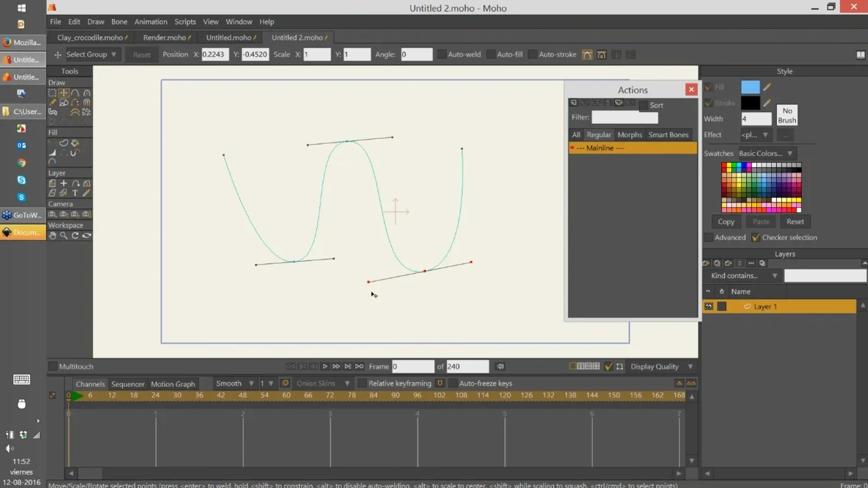Open the Animation menu

click(x=151, y=21)
